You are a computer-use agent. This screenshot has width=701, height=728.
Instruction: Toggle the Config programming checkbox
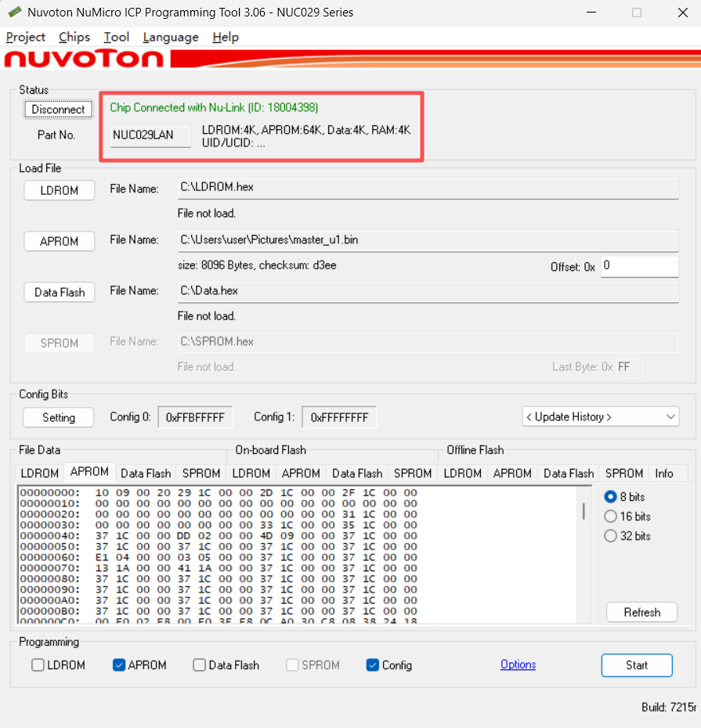coord(373,665)
